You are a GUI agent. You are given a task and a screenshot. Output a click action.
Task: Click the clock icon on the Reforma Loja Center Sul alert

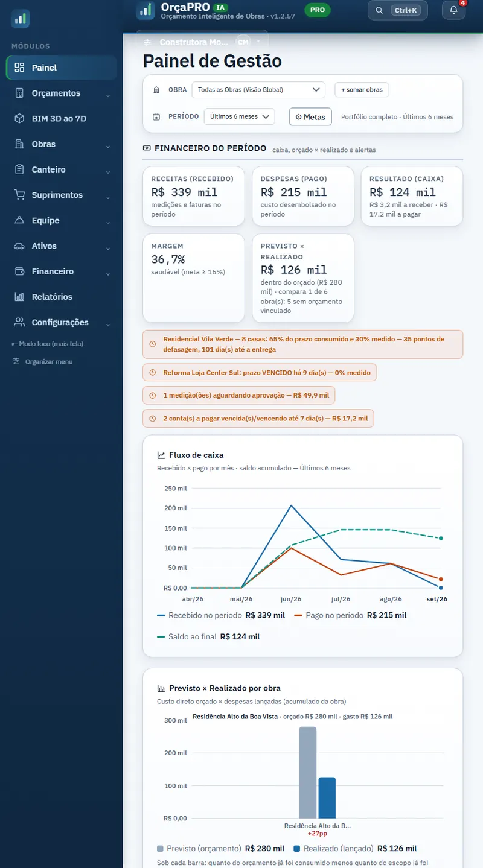(x=152, y=373)
